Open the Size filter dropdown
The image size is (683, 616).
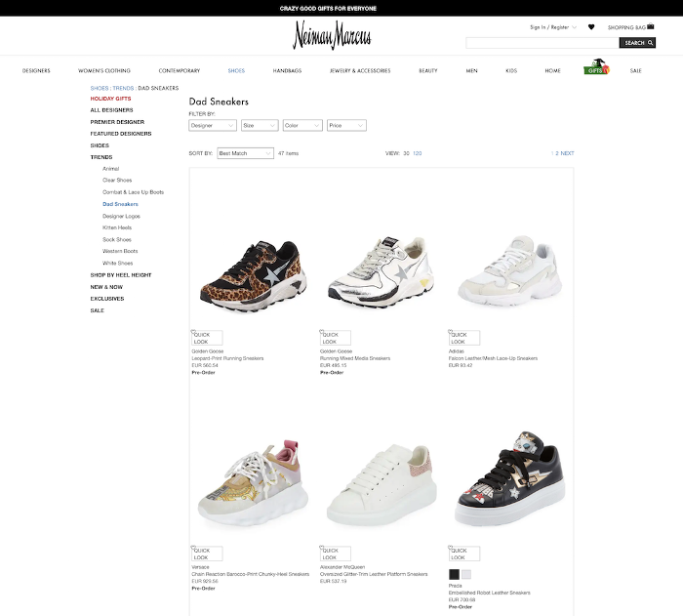(260, 126)
